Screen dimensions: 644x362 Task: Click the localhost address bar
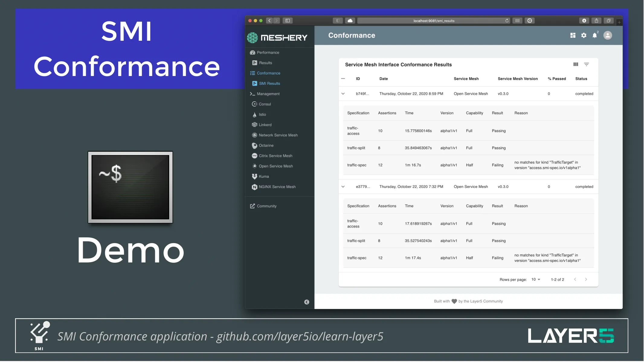click(433, 21)
